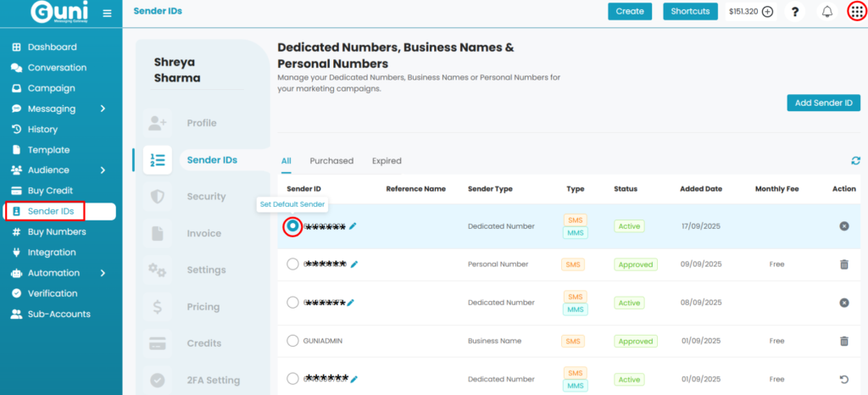Toggle the hamburger sidebar menu

[x=107, y=13]
